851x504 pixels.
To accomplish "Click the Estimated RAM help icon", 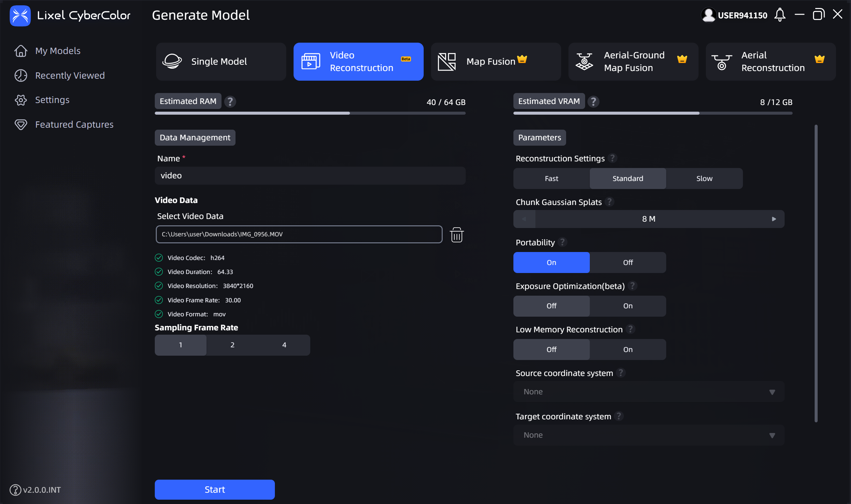I will point(230,101).
